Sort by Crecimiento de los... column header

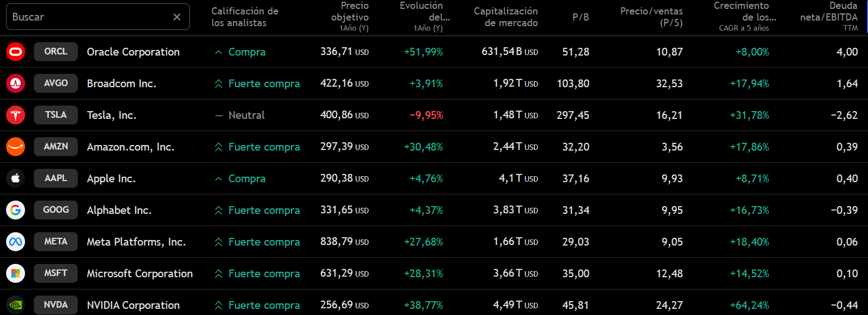[x=745, y=17]
